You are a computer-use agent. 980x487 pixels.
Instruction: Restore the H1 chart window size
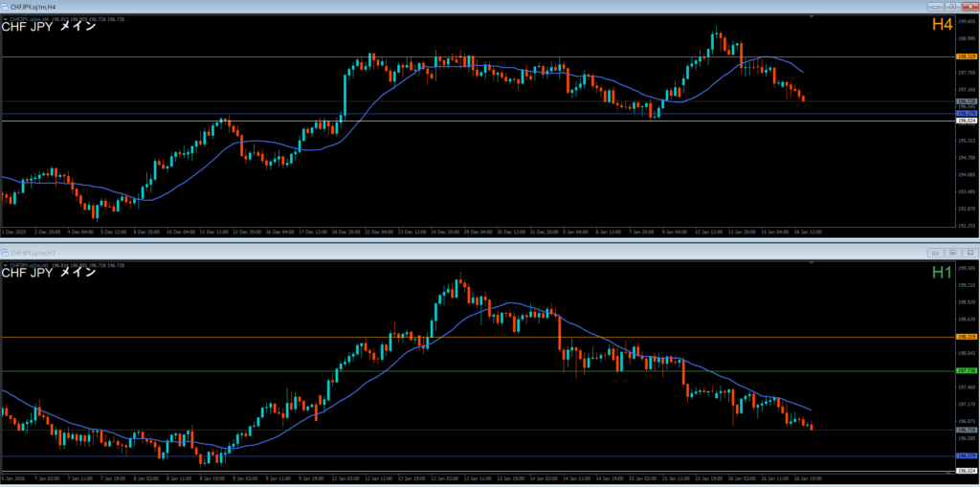(953, 253)
